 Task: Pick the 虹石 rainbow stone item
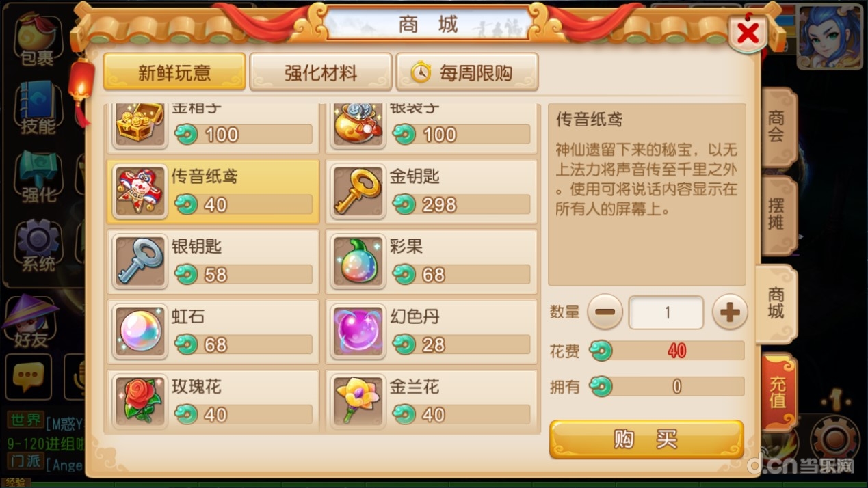pos(213,331)
